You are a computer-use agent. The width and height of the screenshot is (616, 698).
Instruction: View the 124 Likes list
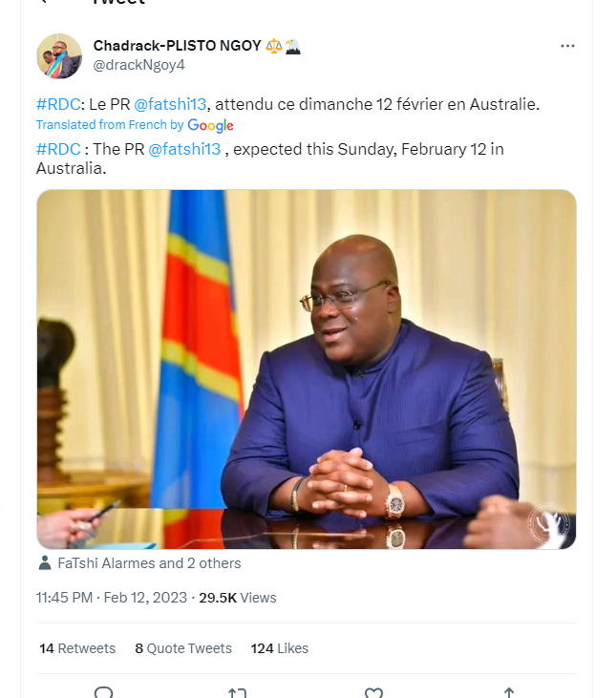tap(279, 648)
